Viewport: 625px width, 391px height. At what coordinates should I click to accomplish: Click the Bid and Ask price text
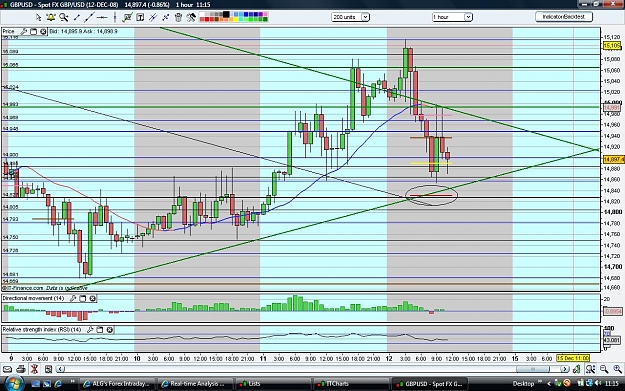[83, 31]
